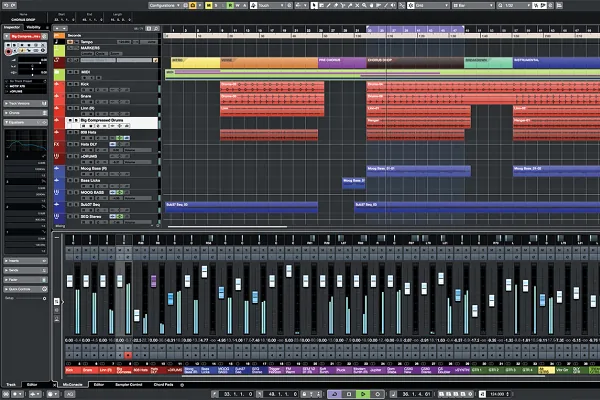Select the Jupiter channel label in mixer
The height and width of the screenshot is (400, 600).
coord(376,370)
